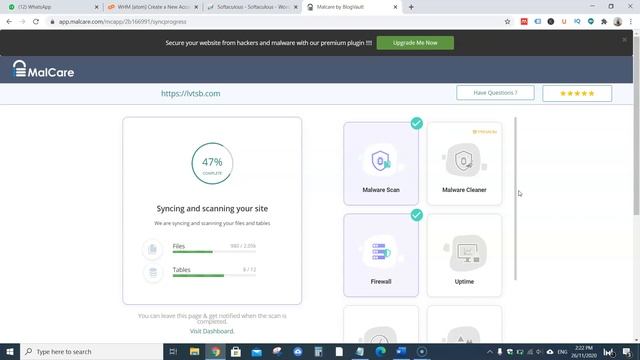
Task: Open the Malware Cleaner card
Action: (x=464, y=164)
